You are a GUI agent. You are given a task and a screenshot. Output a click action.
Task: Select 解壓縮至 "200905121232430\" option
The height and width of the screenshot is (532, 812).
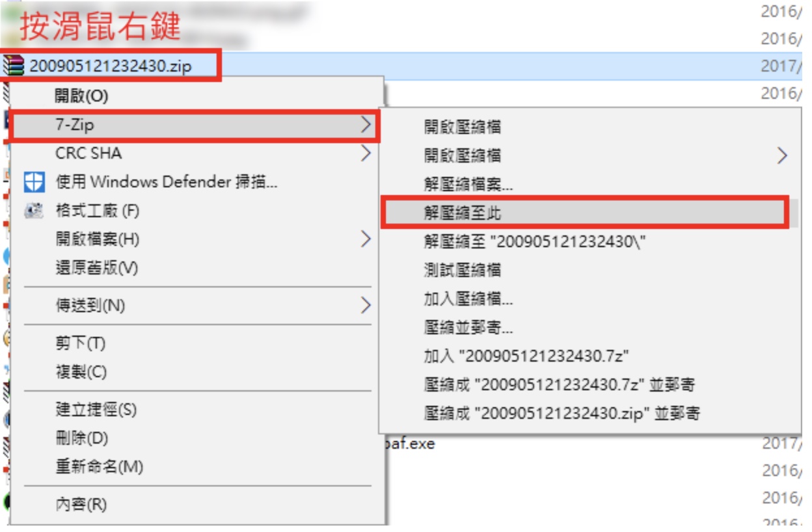pyautogui.click(x=535, y=241)
